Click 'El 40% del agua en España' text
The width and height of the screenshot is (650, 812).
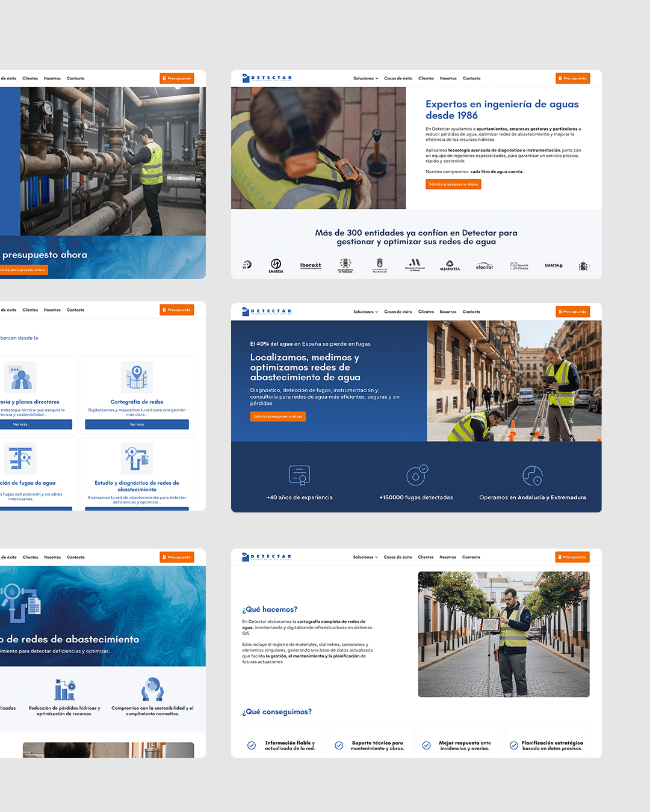tap(311, 344)
